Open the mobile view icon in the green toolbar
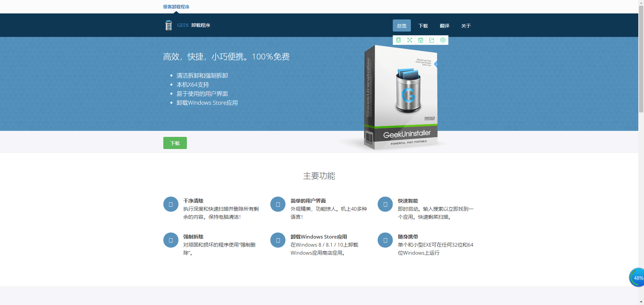 point(398,40)
